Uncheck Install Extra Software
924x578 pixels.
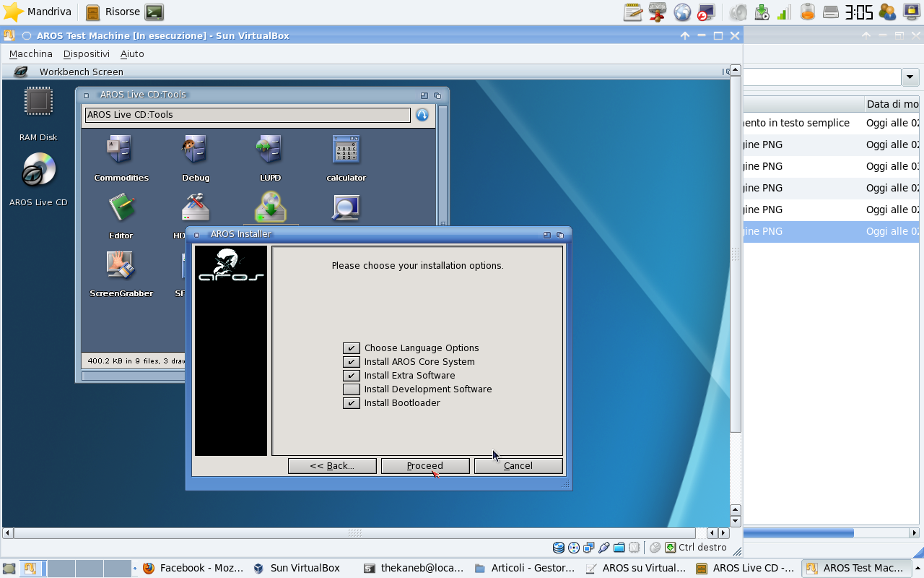coord(351,376)
